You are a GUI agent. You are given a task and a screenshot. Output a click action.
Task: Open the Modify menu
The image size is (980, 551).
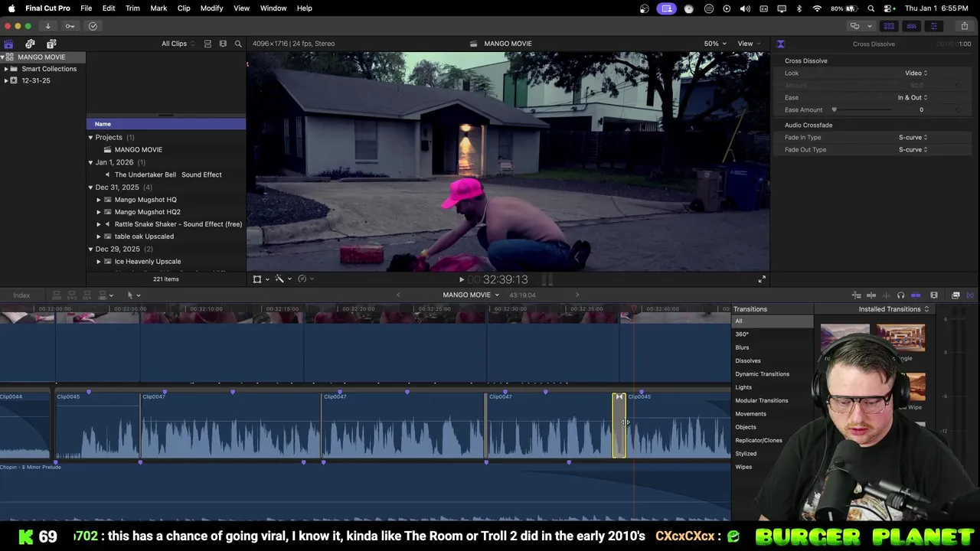(211, 8)
